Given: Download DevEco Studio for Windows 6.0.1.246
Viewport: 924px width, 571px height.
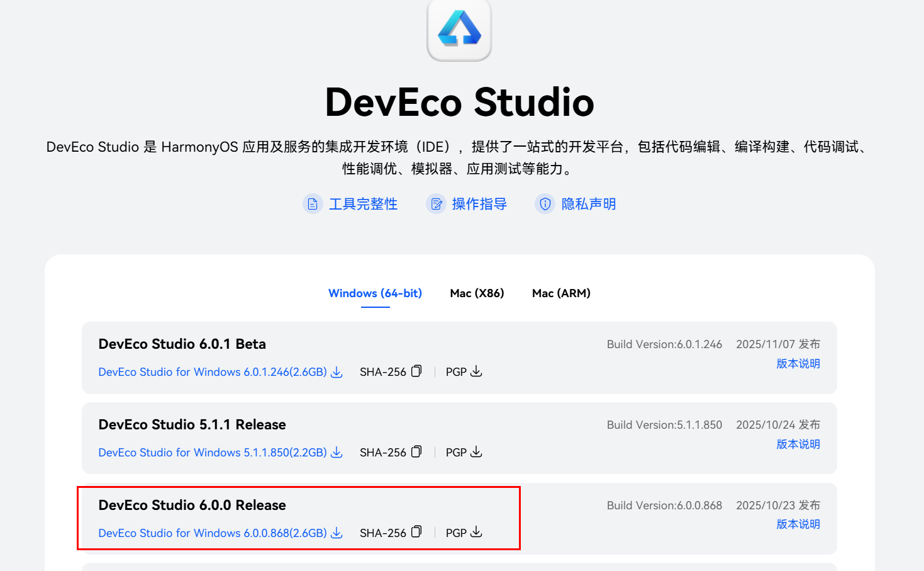Looking at the screenshot, I should click(x=213, y=371).
